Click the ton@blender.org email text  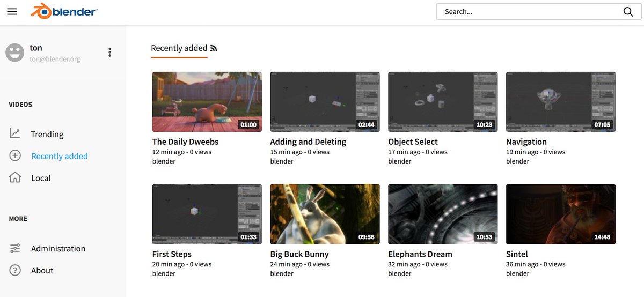coord(55,59)
